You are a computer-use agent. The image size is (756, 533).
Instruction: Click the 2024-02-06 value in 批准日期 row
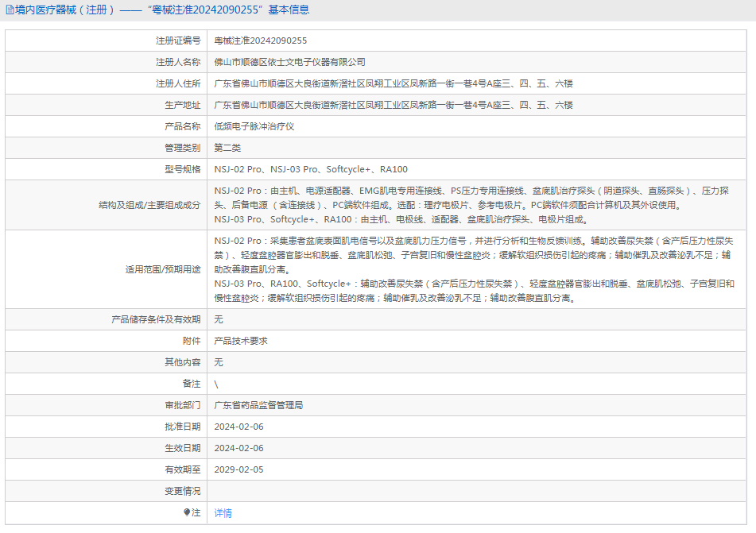(238, 427)
